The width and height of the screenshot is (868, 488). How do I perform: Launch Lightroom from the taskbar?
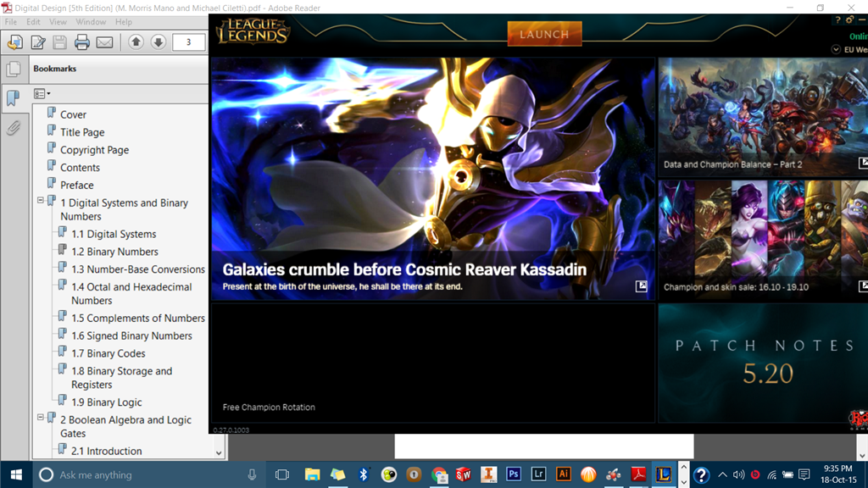(x=538, y=474)
